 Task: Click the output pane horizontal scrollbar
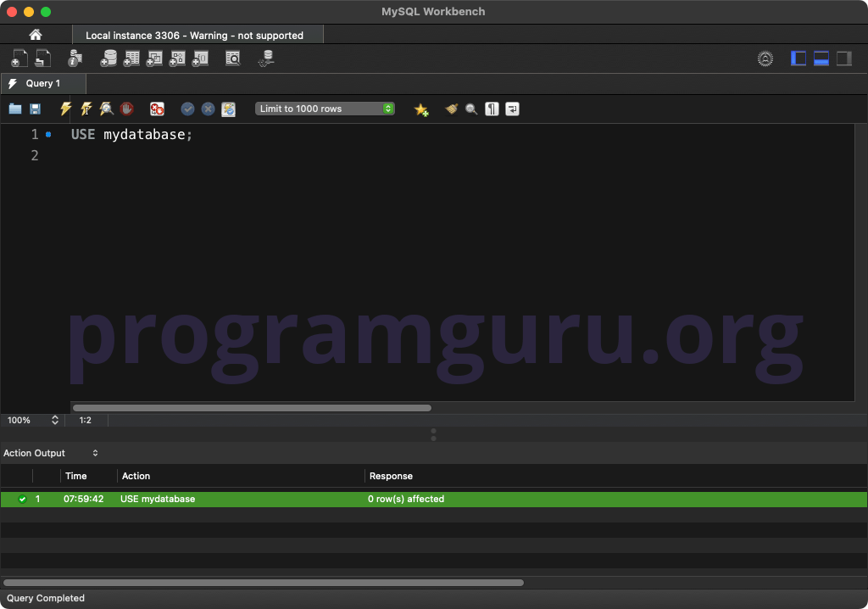click(264, 583)
